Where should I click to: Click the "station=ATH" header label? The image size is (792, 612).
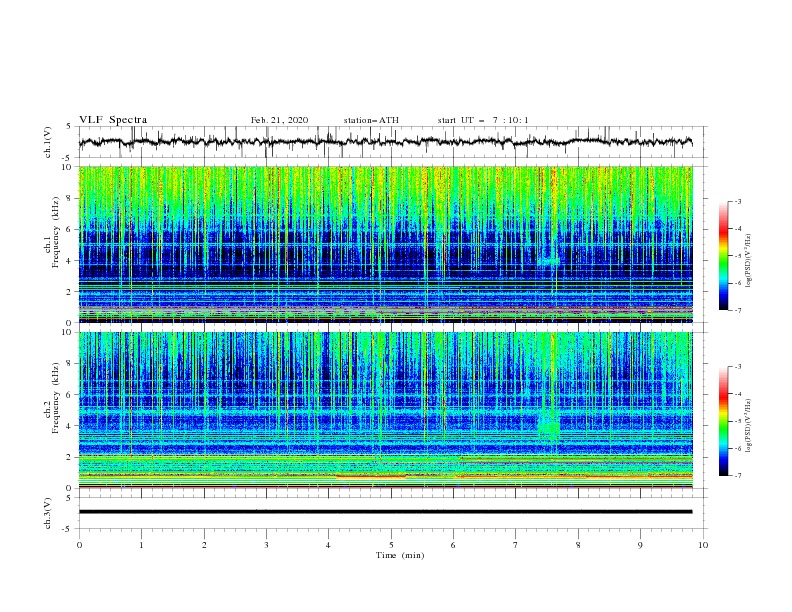coord(371,120)
